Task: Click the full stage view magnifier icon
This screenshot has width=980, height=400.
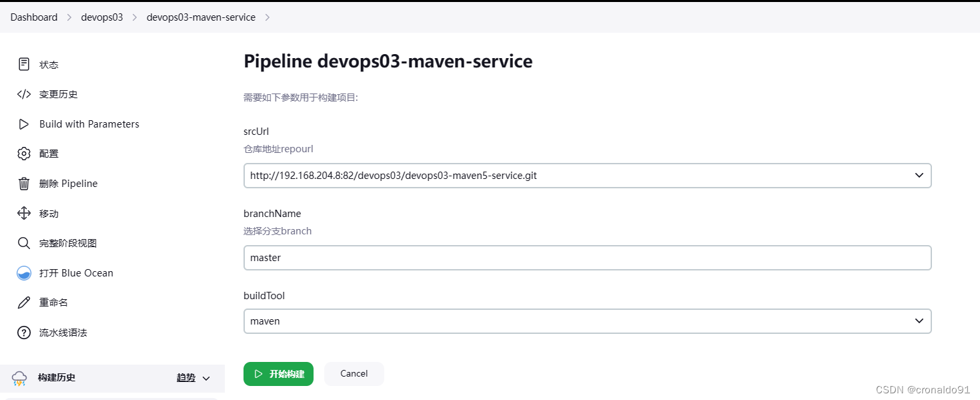Action: 24,243
